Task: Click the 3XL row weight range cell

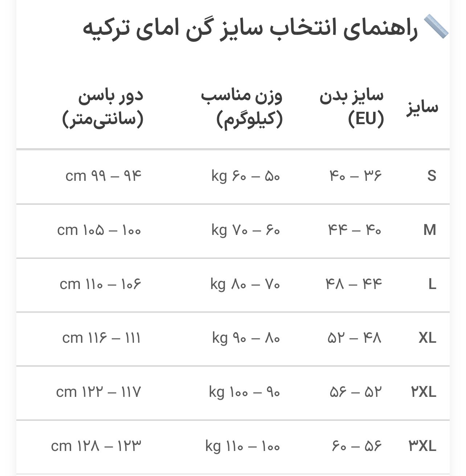Action: coord(242,446)
